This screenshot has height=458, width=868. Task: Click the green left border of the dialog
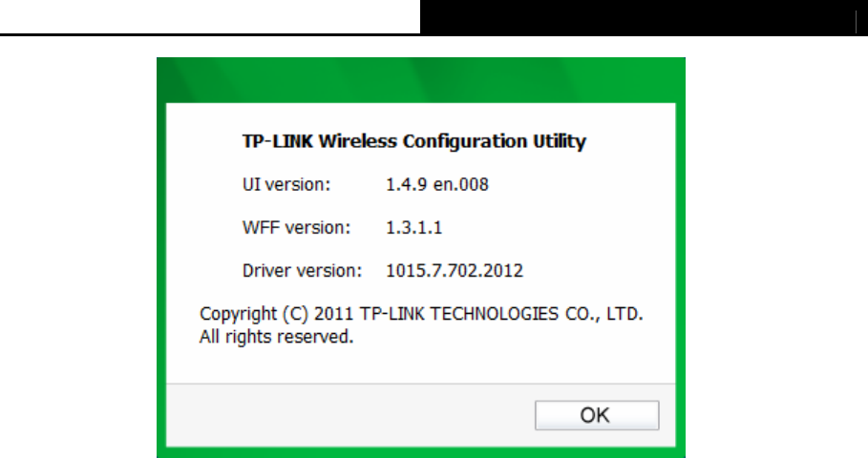coord(161,277)
